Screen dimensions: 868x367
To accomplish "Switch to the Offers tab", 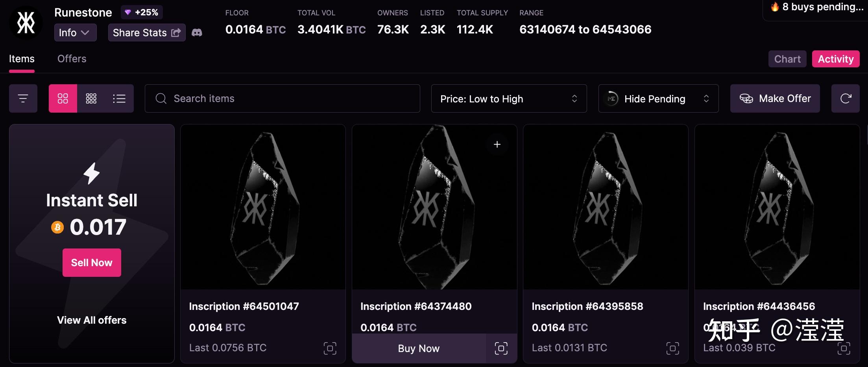I will tap(72, 59).
